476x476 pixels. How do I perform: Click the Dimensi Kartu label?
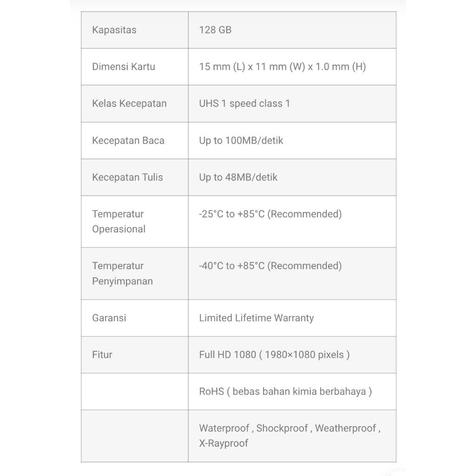124,67
